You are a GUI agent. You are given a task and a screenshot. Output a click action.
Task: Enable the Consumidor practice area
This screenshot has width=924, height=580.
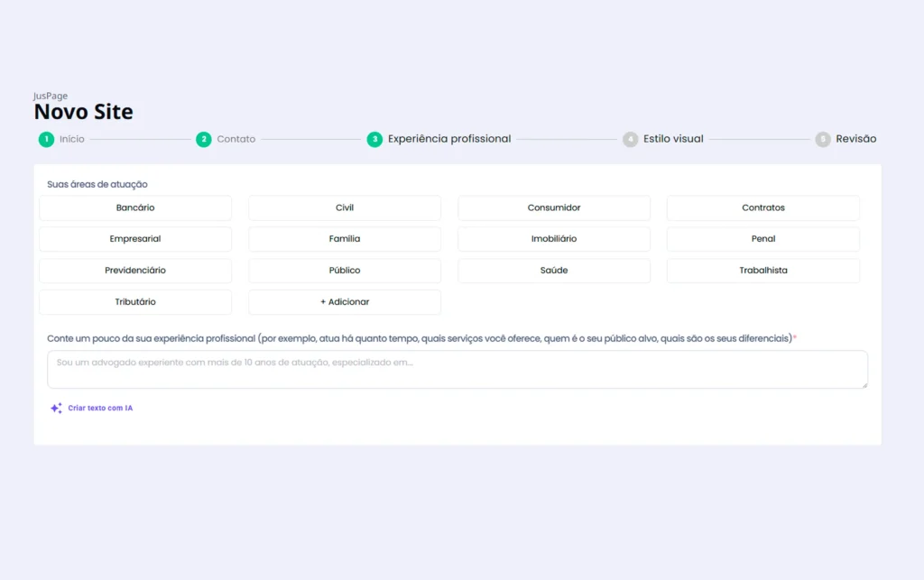point(554,208)
